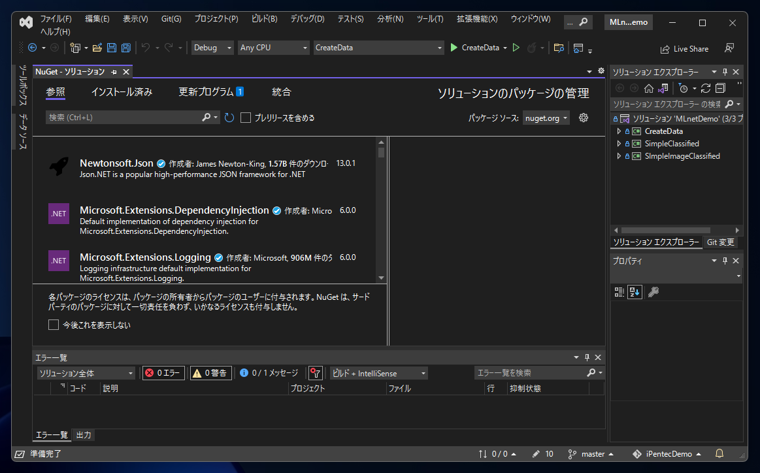Open NuGet package source settings gear
Image resolution: width=760 pixels, height=473 pixels.
click(584, 118)
